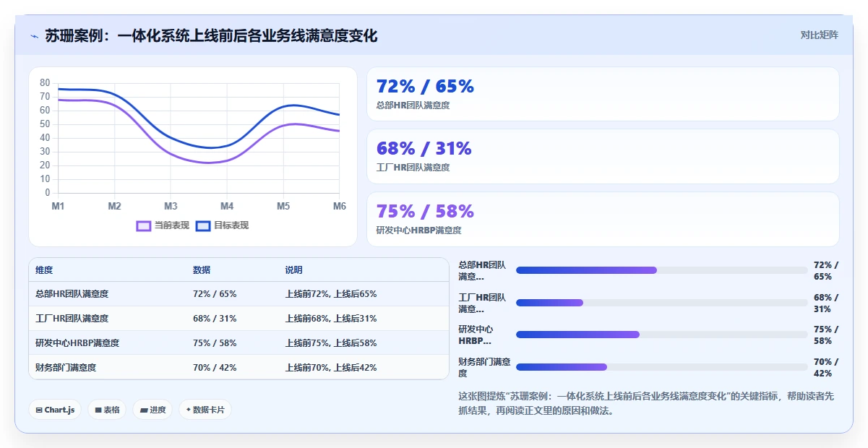Click the 研发中心HRBP progress bar
The width and height of the screenshot is (868, 448).
661,335
